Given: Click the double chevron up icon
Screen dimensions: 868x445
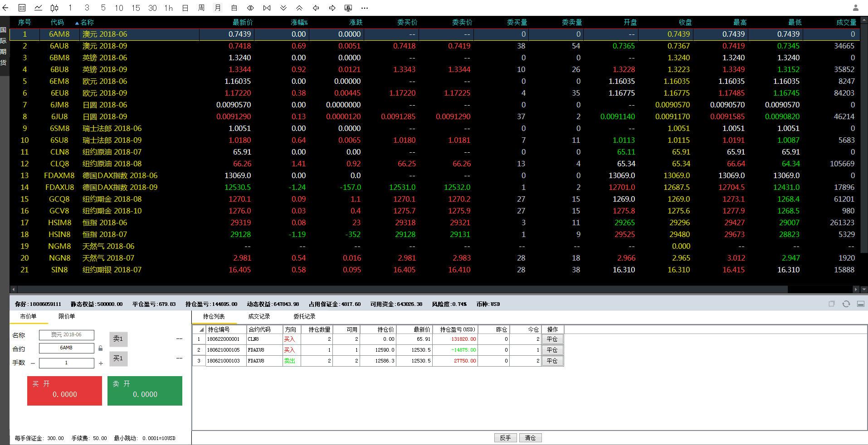Looking at the screenshot, I should click(299, 8).
